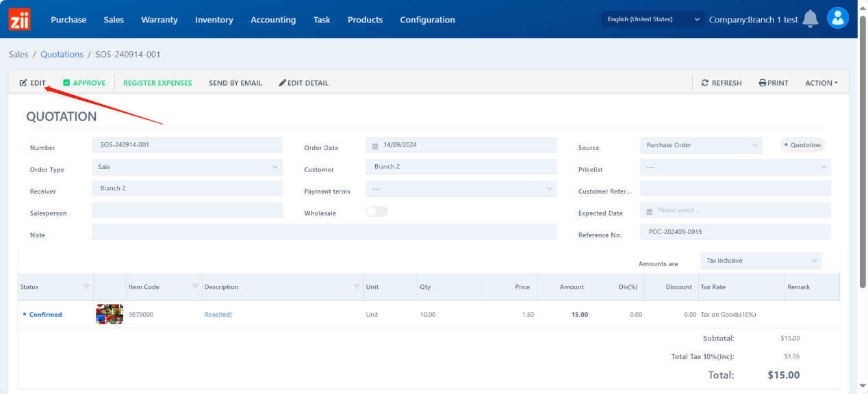Click the Rose product thumbnail
Image resolution: width=868 pixels, height=394 pixels.
pos(110,315)
